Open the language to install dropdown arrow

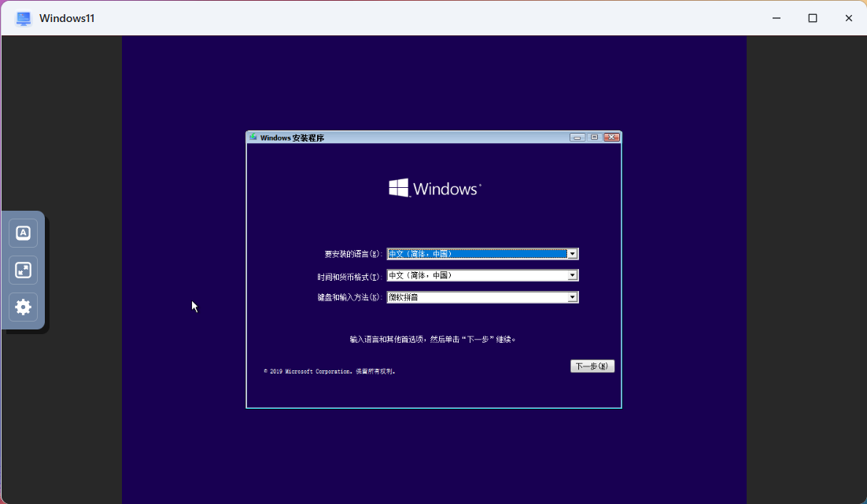[572, 254]
